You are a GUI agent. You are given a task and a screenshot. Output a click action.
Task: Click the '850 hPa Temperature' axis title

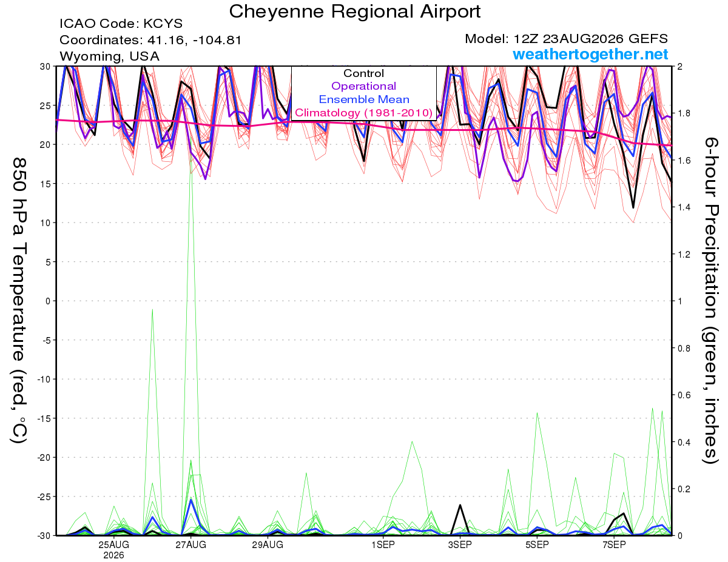coord(19,300)
